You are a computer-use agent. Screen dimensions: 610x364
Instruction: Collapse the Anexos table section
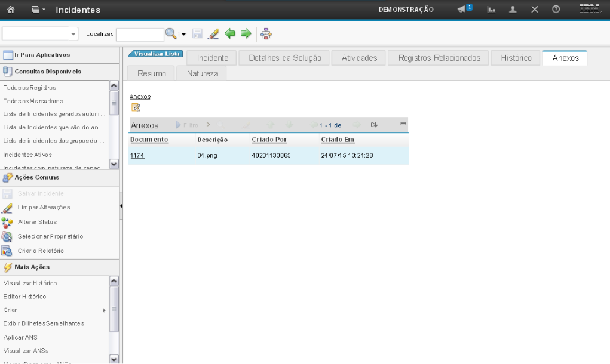point(403,124)
